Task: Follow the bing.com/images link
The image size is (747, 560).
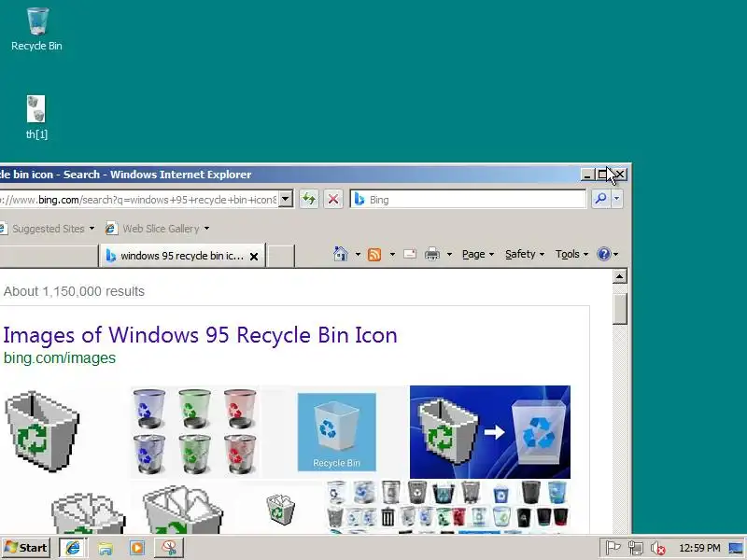Action: point(60,357)
